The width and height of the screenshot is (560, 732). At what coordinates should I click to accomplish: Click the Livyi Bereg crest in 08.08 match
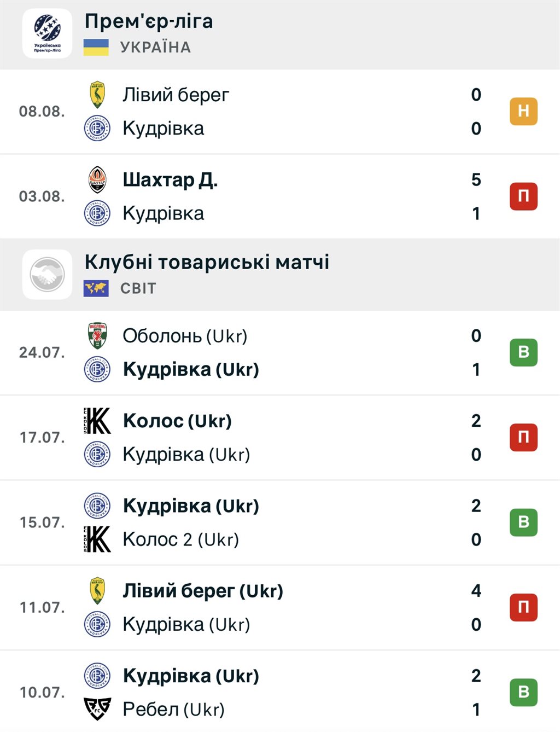point(97,95)
